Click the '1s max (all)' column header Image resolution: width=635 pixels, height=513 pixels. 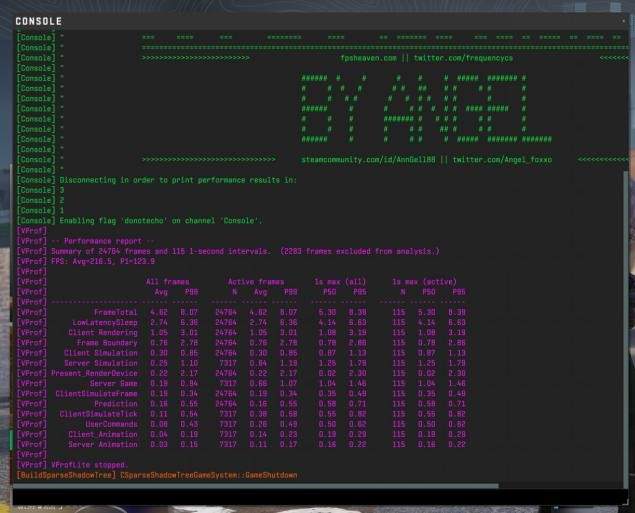(x=340, y=282)
